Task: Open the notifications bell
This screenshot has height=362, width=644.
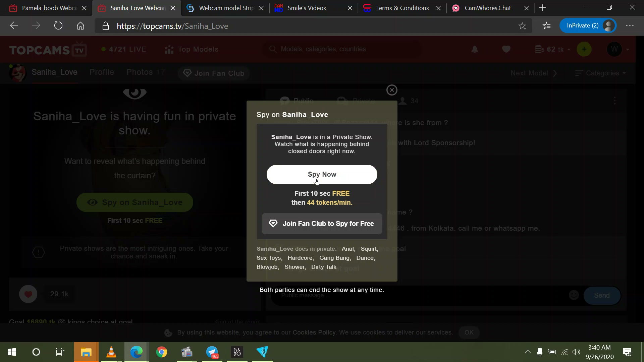Action: coord(475,49)
